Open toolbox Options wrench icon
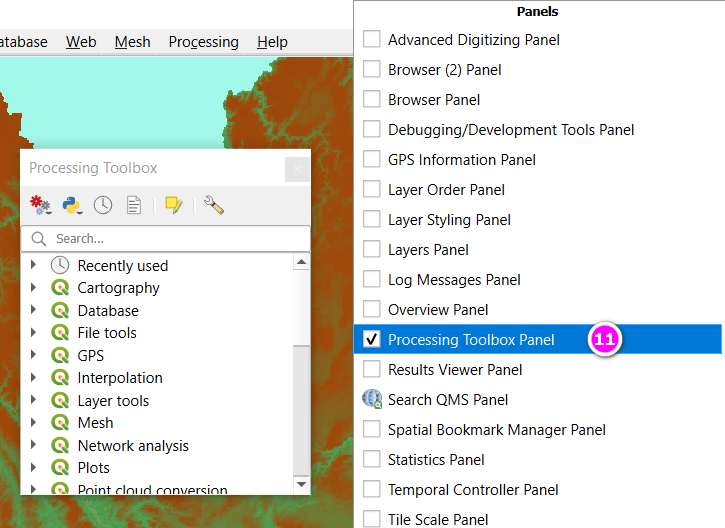Screen dimensions: 725x528 (214, 205)
